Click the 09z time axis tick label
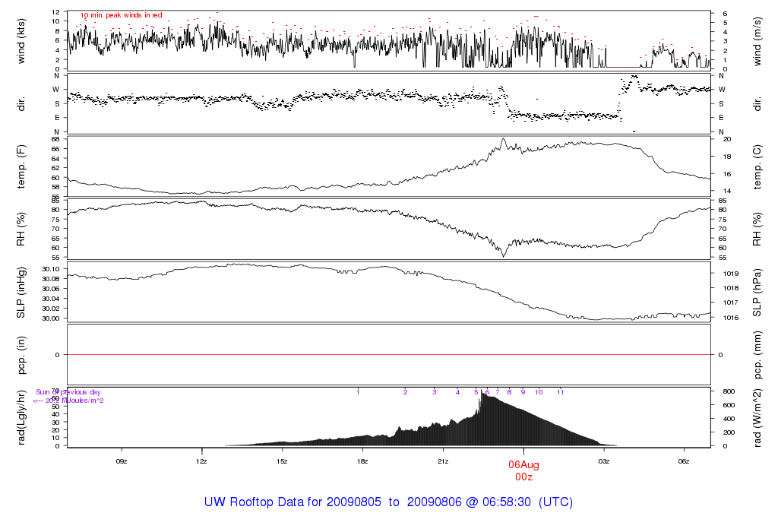 (x=121, y=461)
